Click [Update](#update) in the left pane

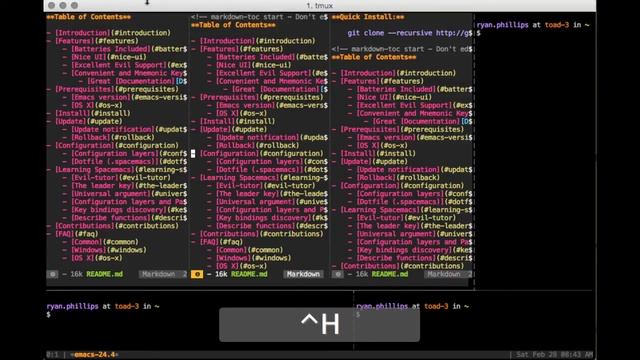click(x=89, y=122)
